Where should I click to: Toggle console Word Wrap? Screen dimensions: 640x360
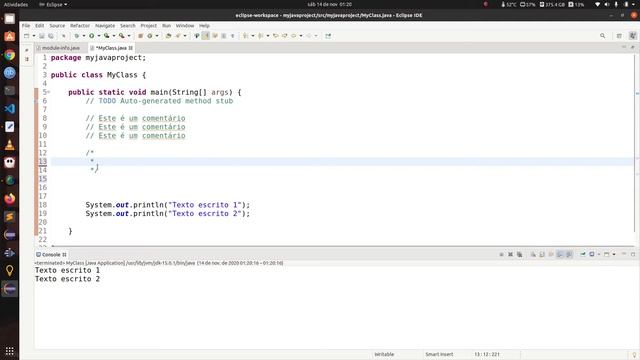tap(551, 254)
